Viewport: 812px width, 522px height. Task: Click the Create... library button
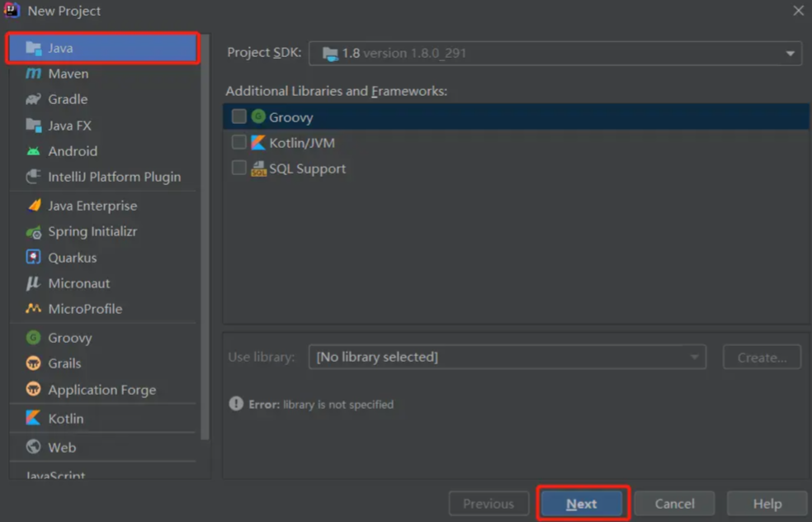click(762, 357)
